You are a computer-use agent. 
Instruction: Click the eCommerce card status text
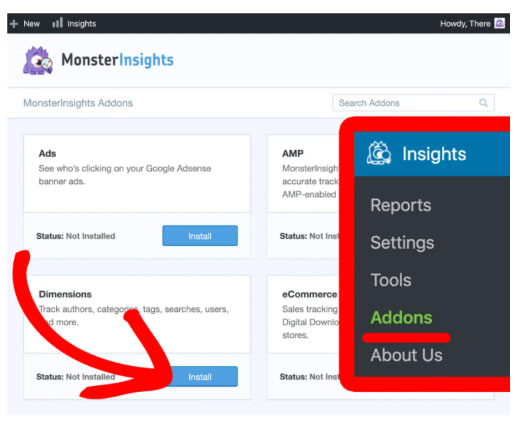click(x=309, y=377)
